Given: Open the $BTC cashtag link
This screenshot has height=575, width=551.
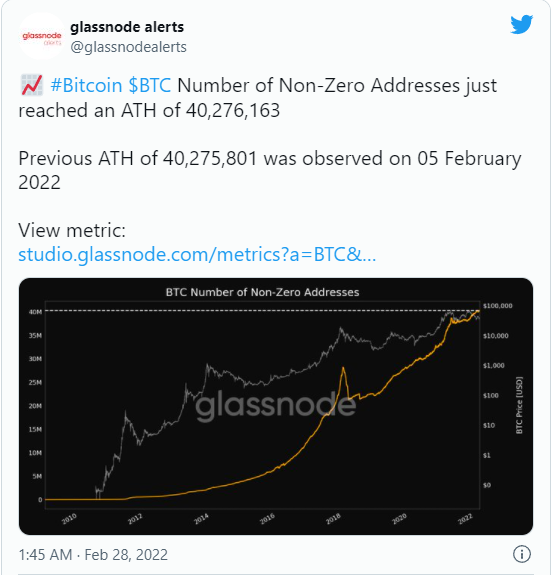Looking at the screenshot, I should tap(150, 85).
